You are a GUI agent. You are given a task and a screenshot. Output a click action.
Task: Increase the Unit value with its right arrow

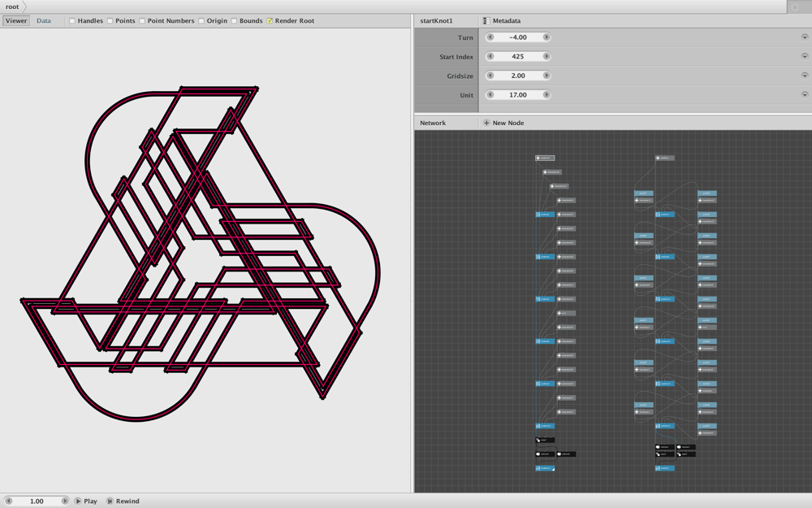(x=546, y=95)
